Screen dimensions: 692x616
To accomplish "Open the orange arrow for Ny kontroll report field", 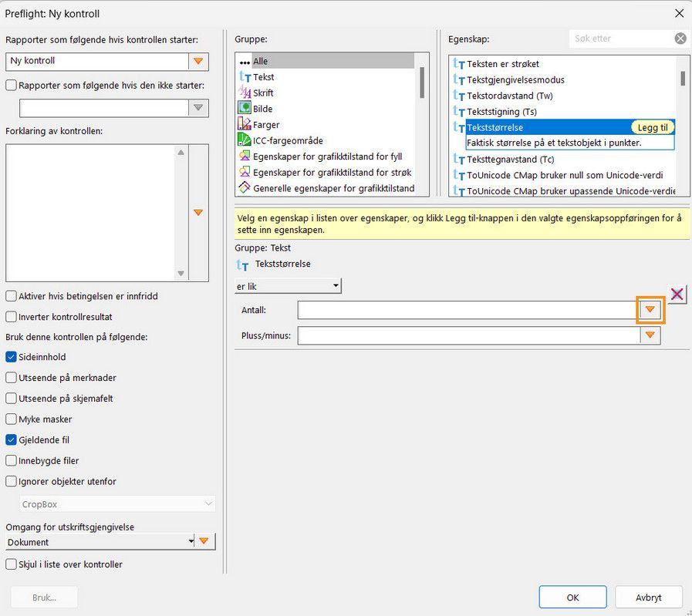I will 198,61.
